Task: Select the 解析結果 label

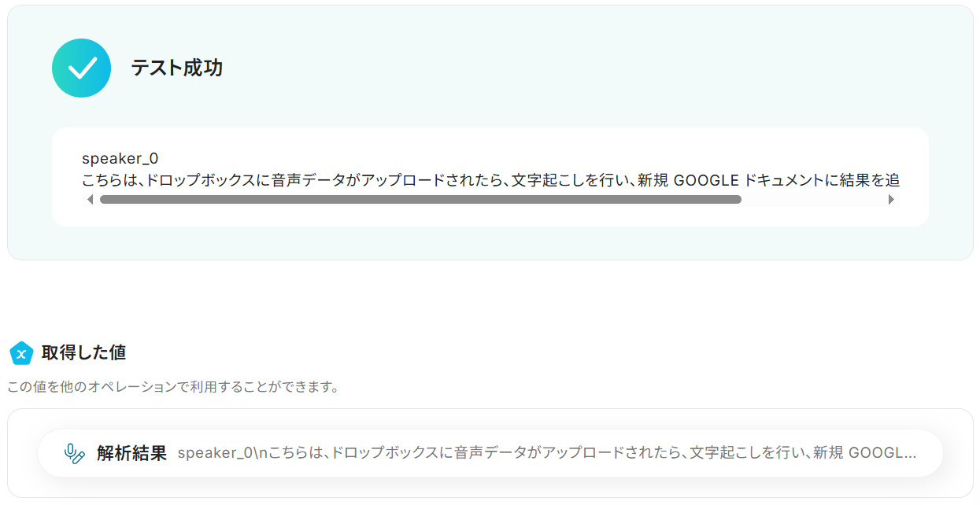Action: pyautogui.click(x=131, y=454)
